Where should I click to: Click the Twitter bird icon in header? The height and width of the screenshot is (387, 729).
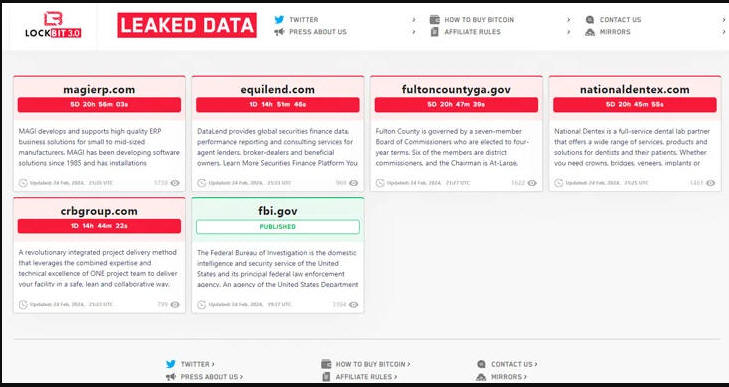(x=279, y=20)
